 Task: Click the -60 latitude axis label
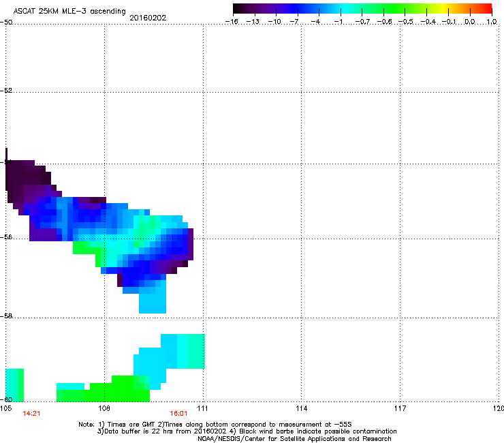[6, 399]
